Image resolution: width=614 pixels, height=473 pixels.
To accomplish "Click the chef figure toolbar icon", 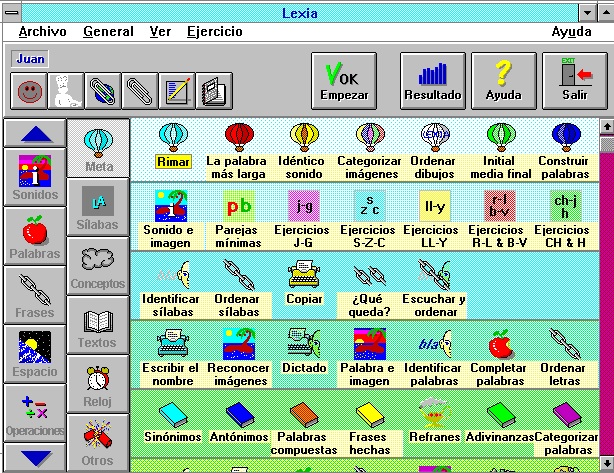I will [x=66, y=91].
